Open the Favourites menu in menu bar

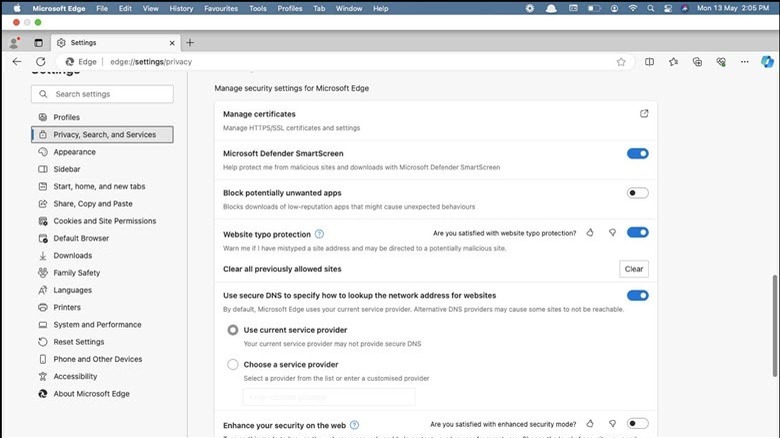pyautogui.click(x=222, y=8)
